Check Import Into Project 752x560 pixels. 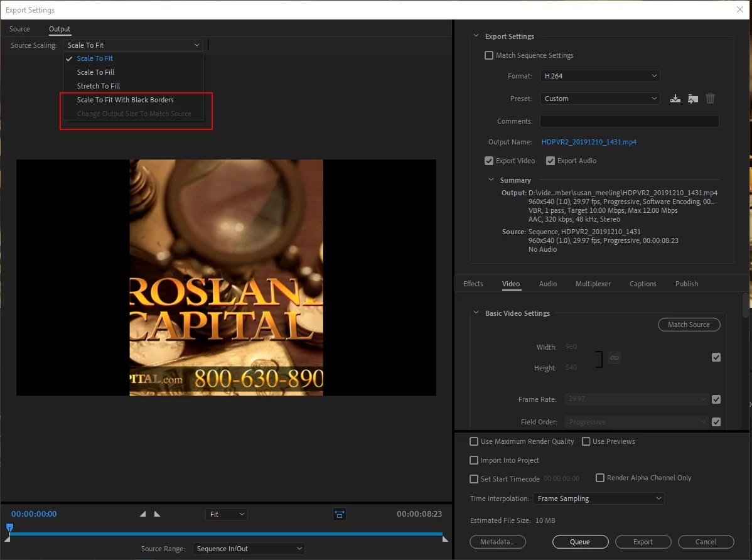click(x=474, y=460)
